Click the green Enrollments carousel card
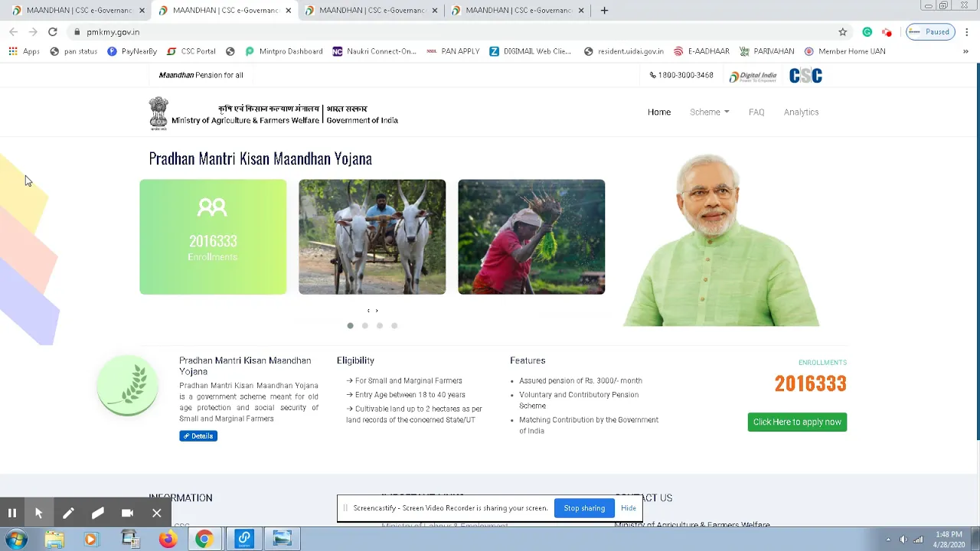Image resolution: width=980 pixels, height=551 pixels. coord(213,236)
